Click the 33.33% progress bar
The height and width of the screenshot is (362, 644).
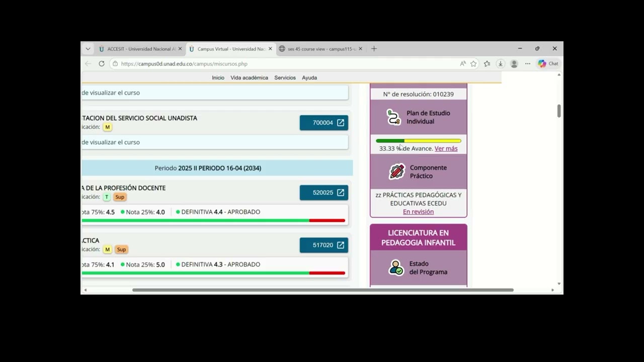click(x=419, y=141)
